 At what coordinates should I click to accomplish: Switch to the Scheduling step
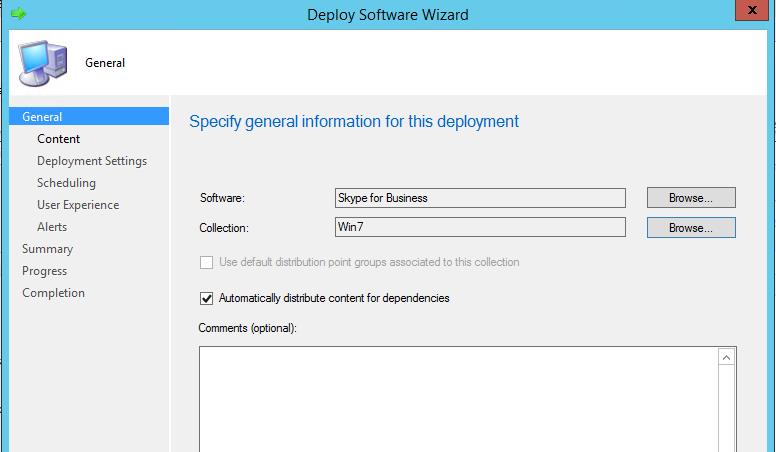[x=66, y=183]
